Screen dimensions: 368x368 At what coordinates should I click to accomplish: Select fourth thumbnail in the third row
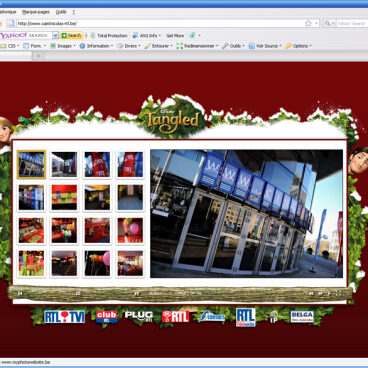point(130,231)
